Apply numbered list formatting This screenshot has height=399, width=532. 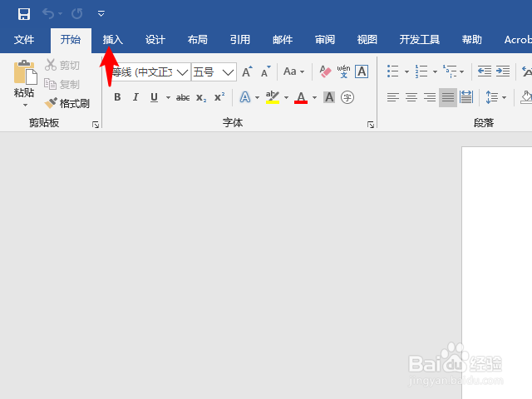(421, 71)
